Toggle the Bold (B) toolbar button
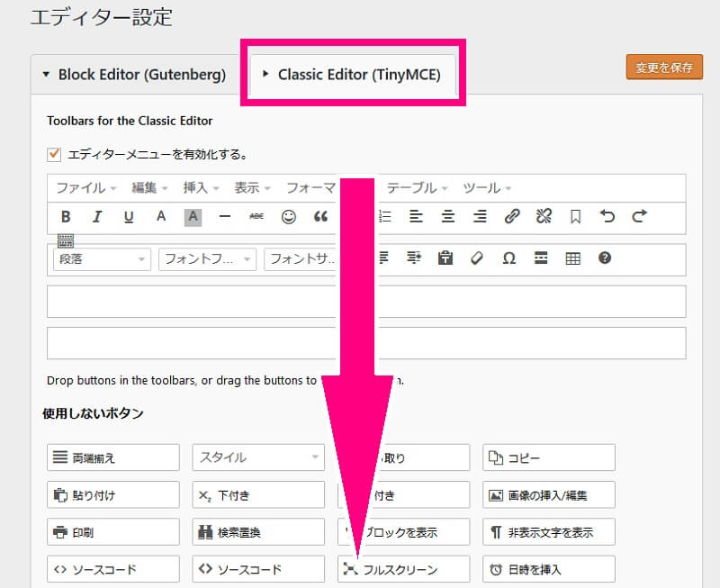Viewport: 720px width, 588px height. point(66,217)
